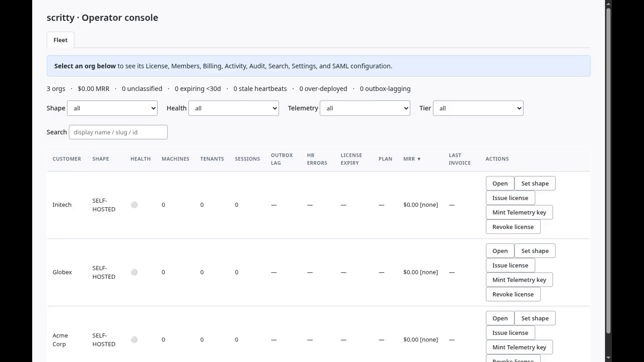Click Initech's gray health status dot
The width and height of the screenshot is (644, 362).
(x=134, y=205)
